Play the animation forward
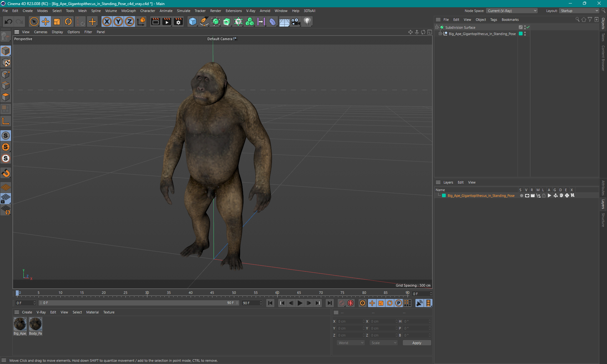Viewport: 607px width, 364px height. (x=300, y=303)
